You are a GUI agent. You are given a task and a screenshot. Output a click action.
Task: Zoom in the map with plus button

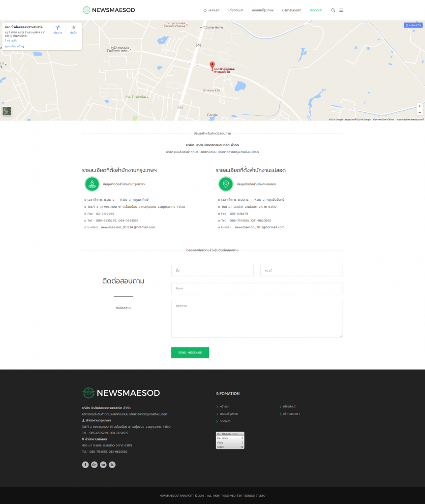point(420,106)
